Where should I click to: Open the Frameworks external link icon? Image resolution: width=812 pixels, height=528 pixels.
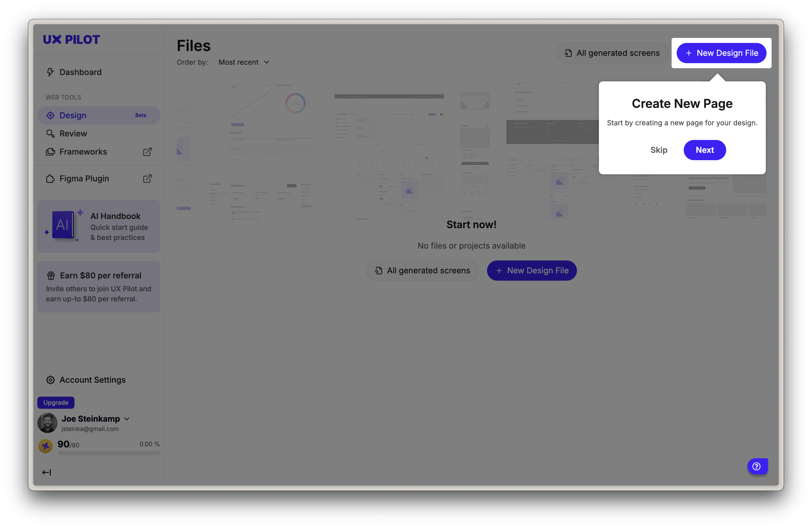pos(147,152)
